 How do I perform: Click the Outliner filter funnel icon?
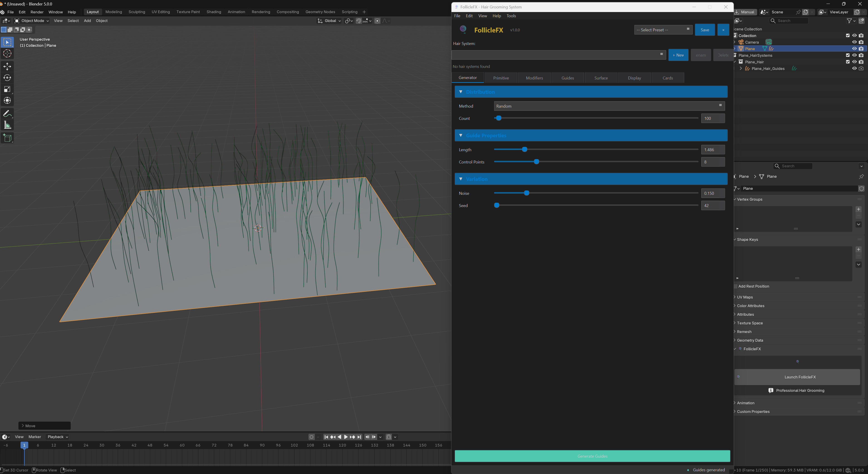(849, 21)
